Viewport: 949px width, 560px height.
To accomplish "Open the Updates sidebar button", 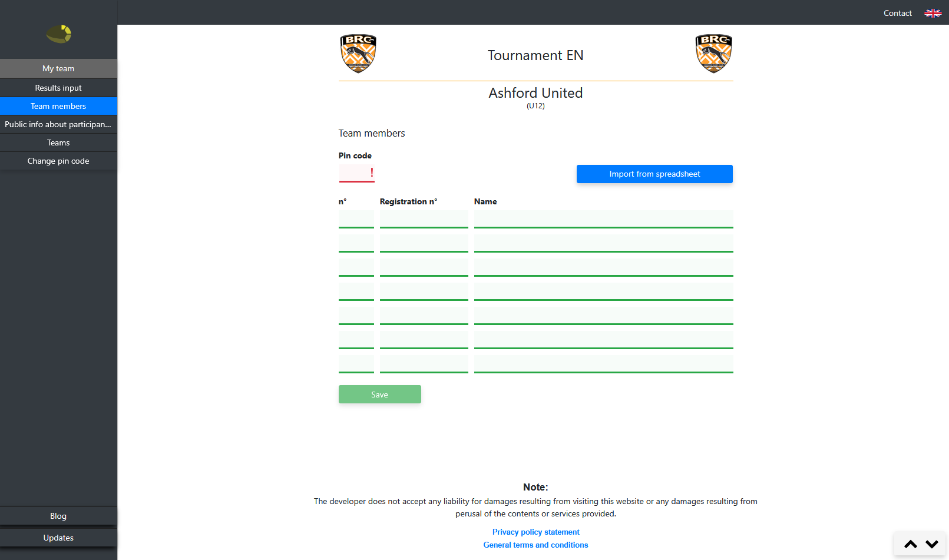I will 58,538.
